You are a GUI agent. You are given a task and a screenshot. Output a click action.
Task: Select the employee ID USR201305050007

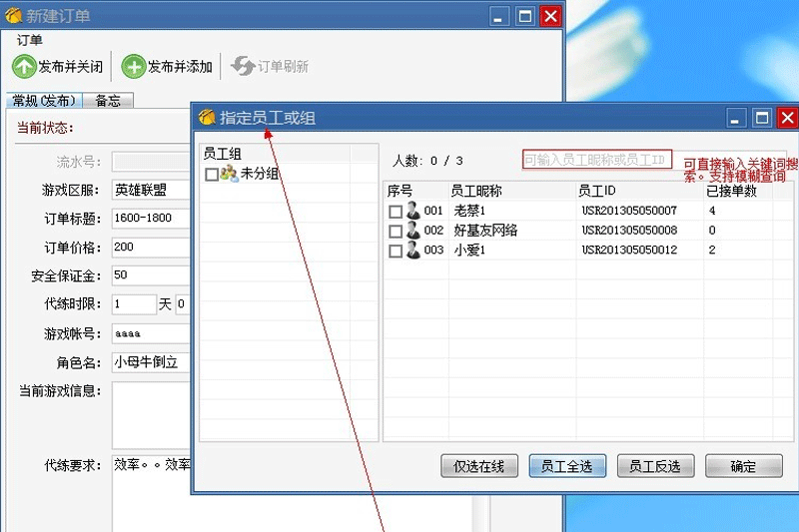pyautogui.click(x=629, y=211)
